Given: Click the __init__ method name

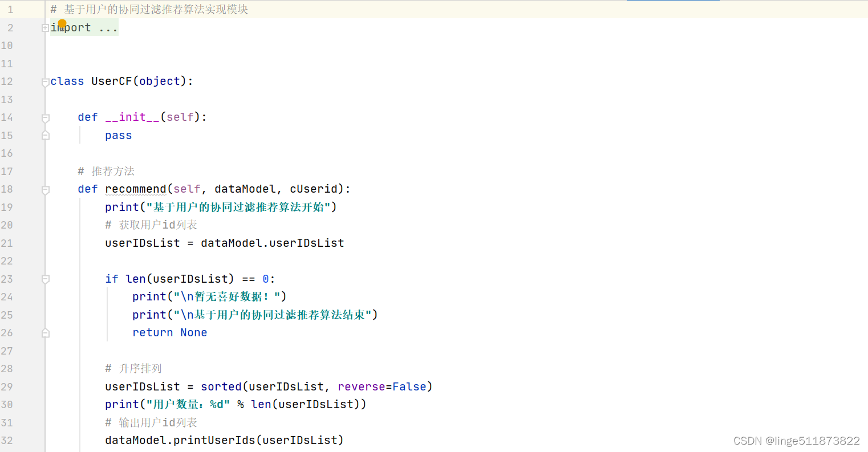Looking at the screenshot, I should point(132,117).
